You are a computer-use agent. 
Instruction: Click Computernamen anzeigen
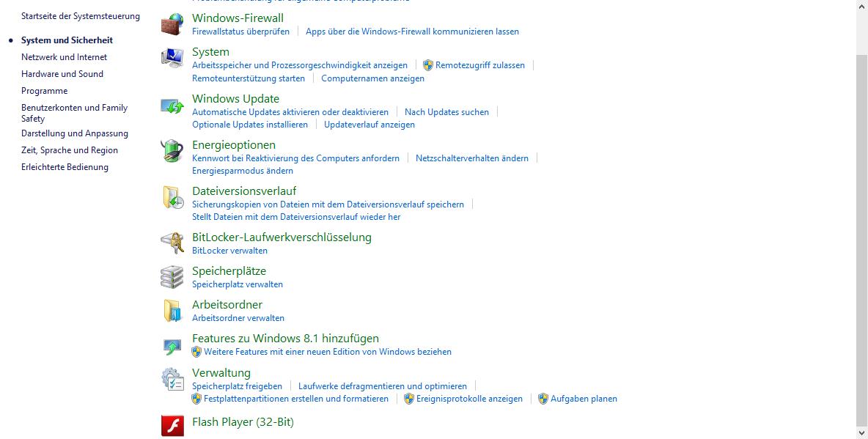pyautogui.click(x=373, y=78)
